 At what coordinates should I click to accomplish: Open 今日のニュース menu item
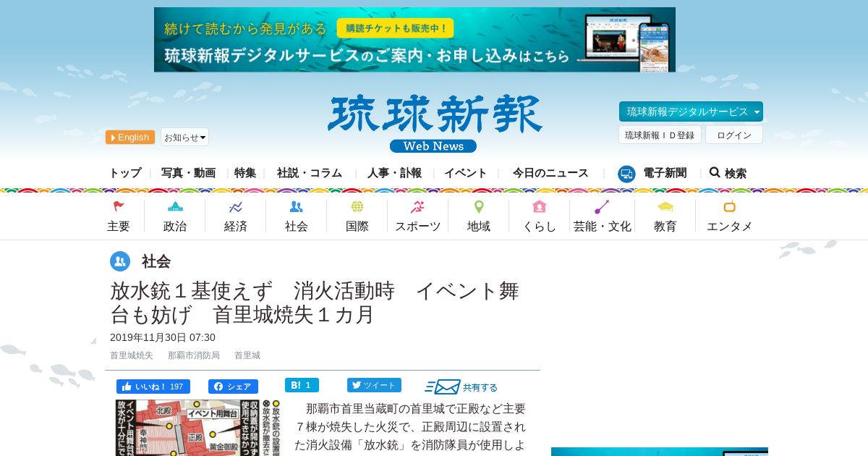click(x=550, y=173)
